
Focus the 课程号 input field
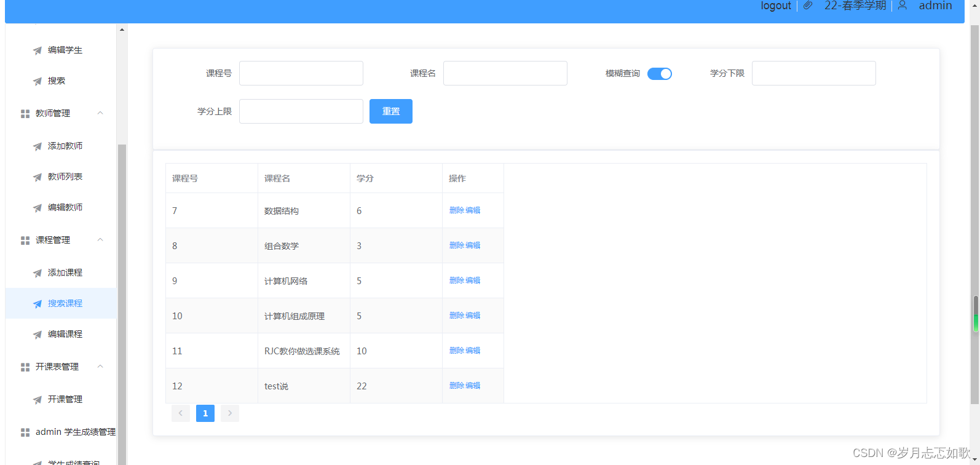pyautogui.click(x=301, y=73)
